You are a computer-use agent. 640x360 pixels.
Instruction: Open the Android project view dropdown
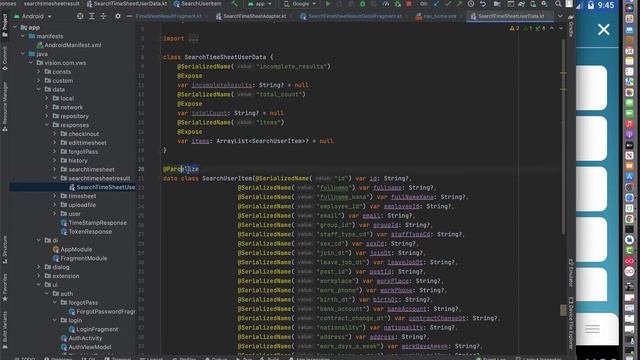tap(33, 16)
